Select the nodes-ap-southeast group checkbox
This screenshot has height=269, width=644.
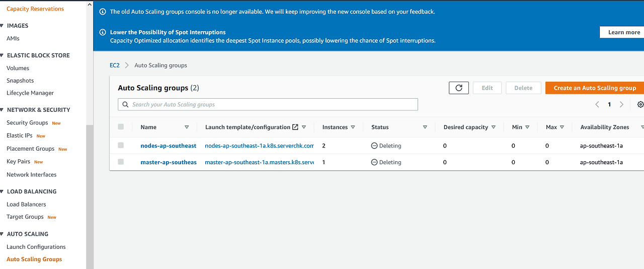coord(121,146)
